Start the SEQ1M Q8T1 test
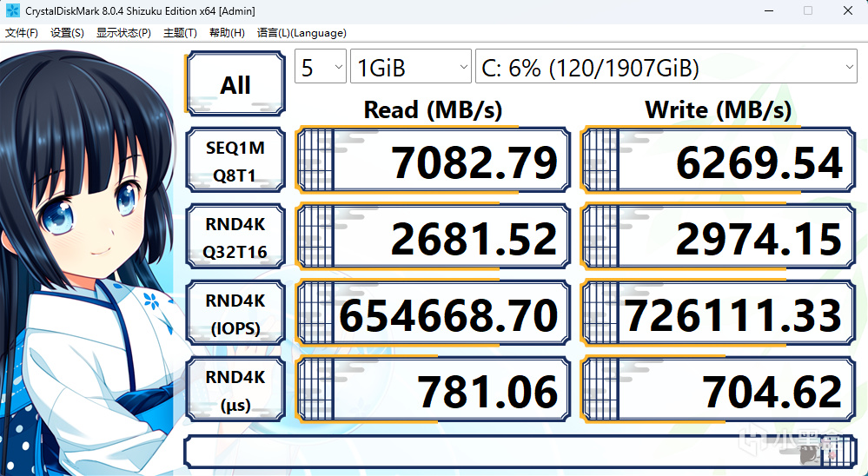868x476 pixels. pyautogui.click(x=235, y=160)
